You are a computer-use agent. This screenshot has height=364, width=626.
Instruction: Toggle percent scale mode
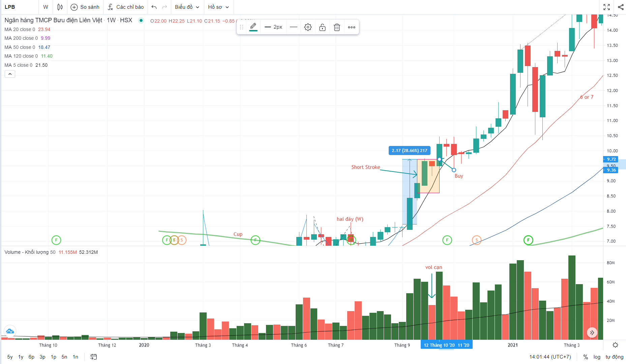586,357
